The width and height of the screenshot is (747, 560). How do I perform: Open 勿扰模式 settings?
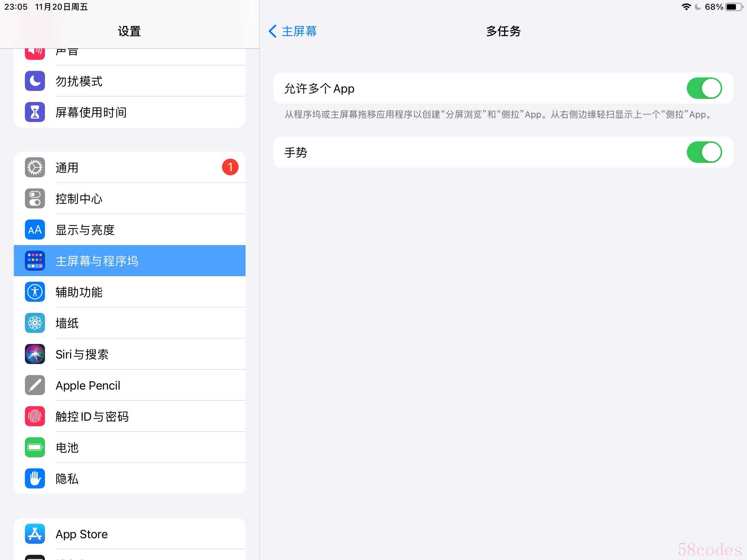click(130, 81)
